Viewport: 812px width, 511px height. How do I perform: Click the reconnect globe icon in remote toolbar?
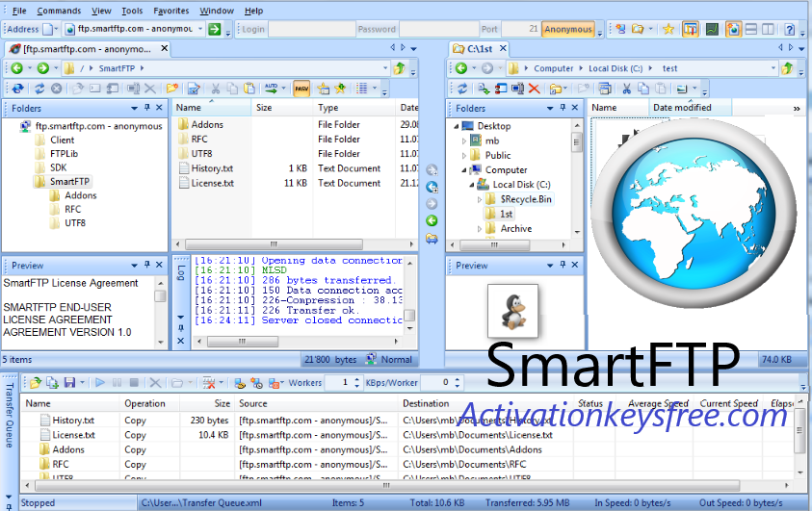(17, 89)
